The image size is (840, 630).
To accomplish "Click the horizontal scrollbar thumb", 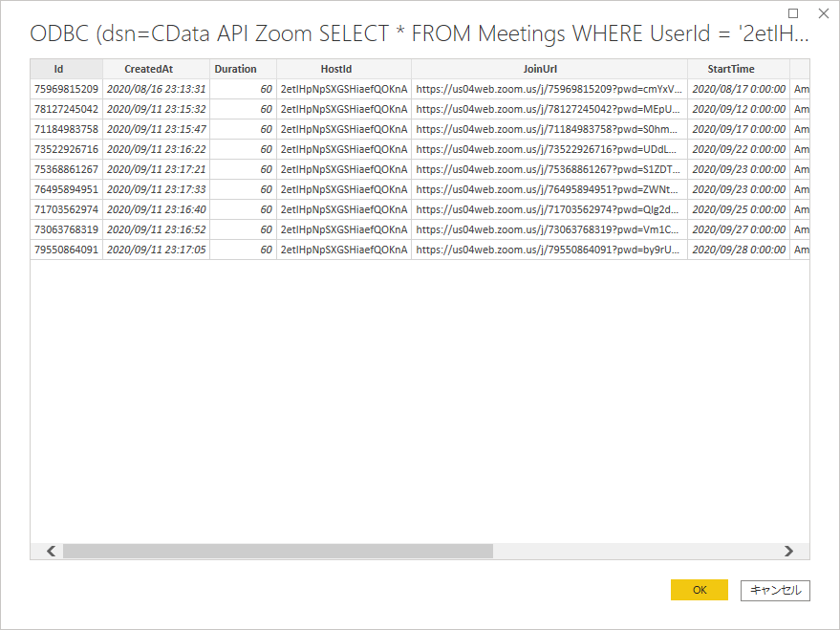I will 277,551.
